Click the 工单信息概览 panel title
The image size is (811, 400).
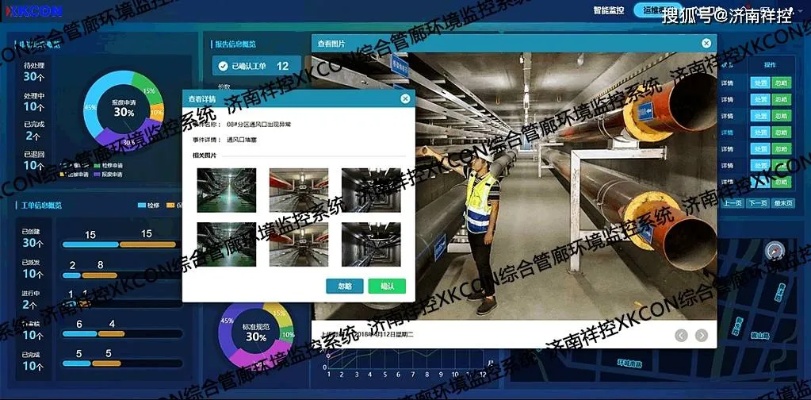[39, 205]
